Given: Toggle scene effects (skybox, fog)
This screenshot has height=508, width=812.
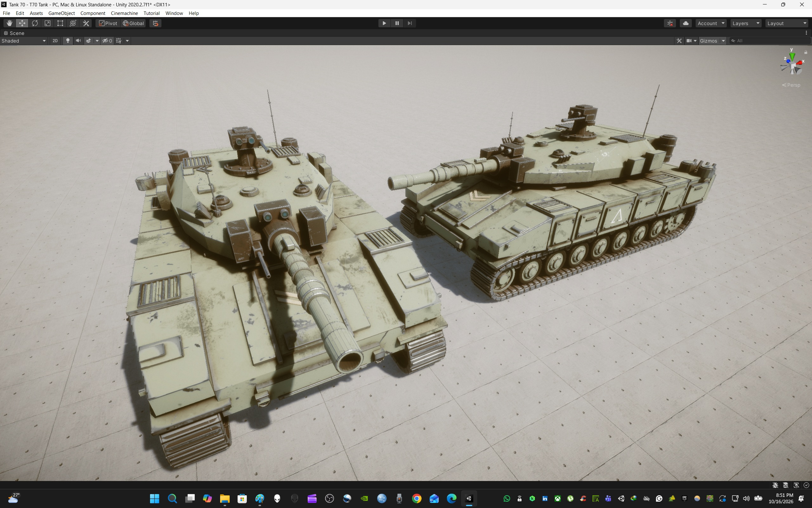Looking at the screenshot, I should [x=88, y=41].
